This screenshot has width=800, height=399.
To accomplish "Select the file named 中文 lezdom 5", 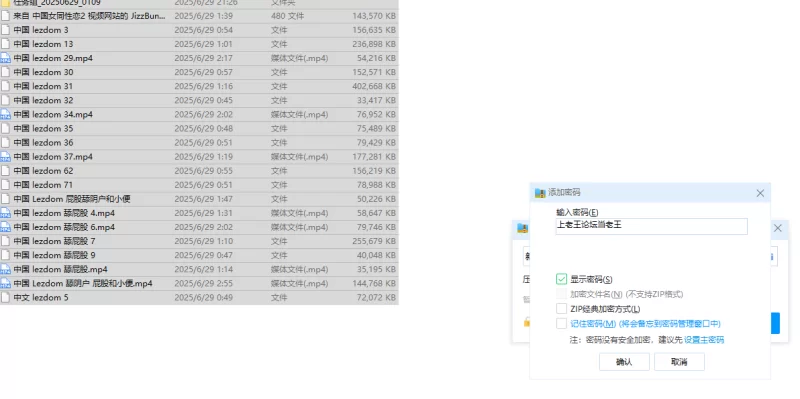I will (41, 297).
